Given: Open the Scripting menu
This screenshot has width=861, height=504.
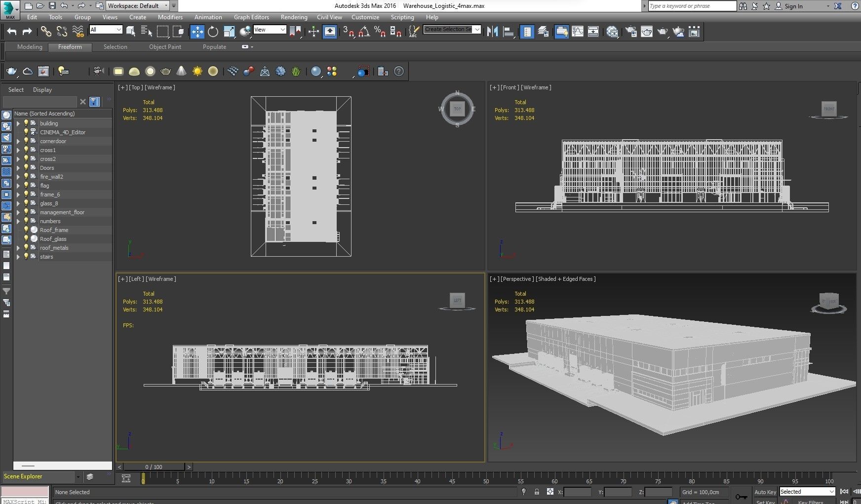Looking at the screenshot, I should tap(402, 17).
